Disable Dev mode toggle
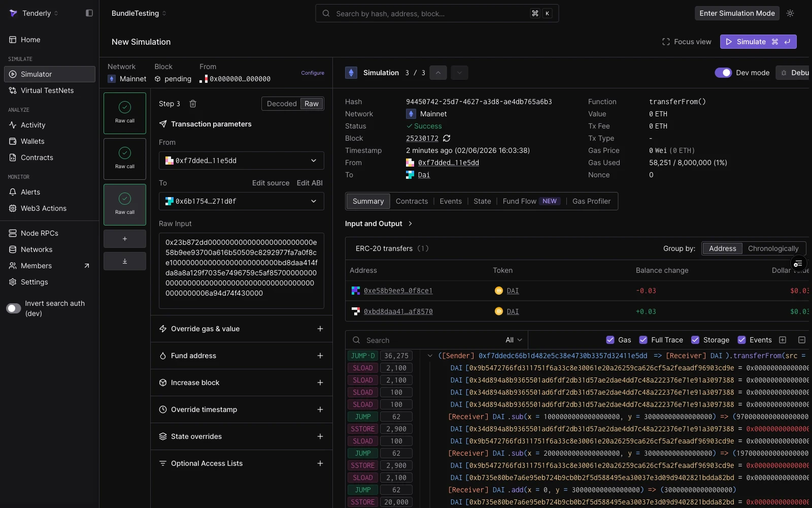This screenshot has width=812, height=508. (x=723, y=73)
